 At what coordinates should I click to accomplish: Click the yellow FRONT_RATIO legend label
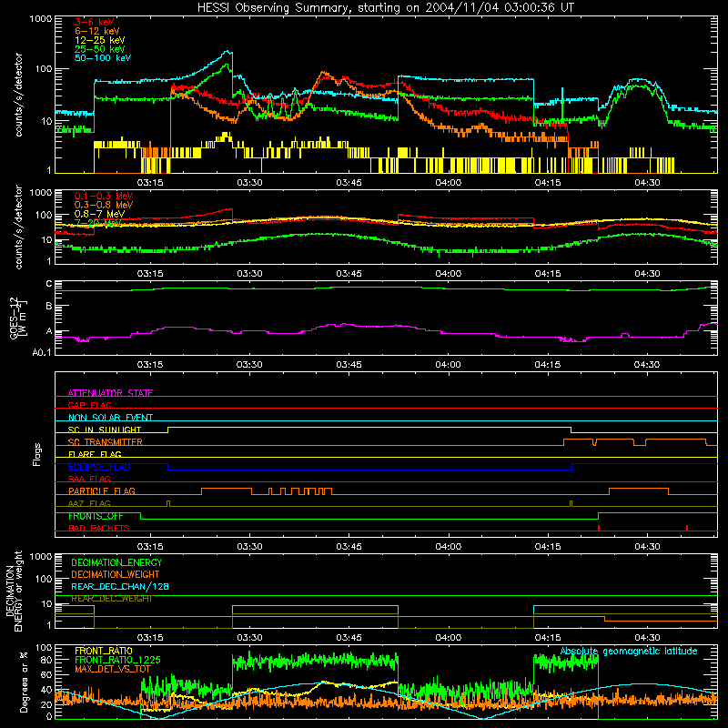[x=104, y=651]
